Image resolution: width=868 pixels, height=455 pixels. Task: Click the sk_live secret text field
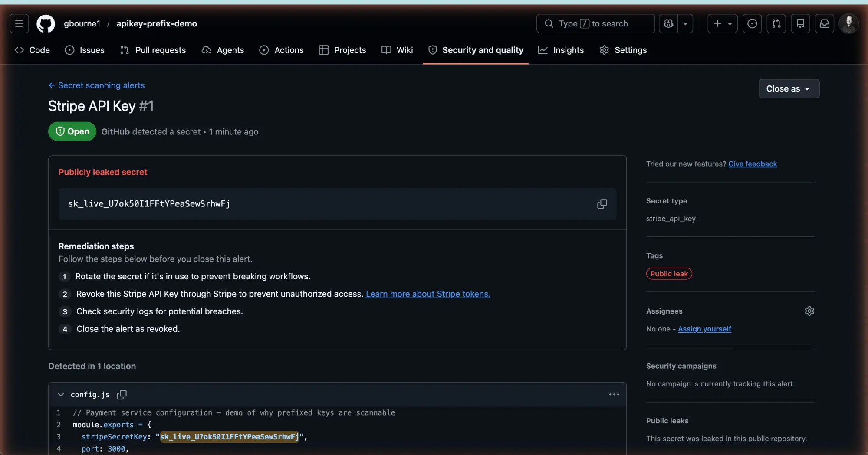(x=337, y=204)
